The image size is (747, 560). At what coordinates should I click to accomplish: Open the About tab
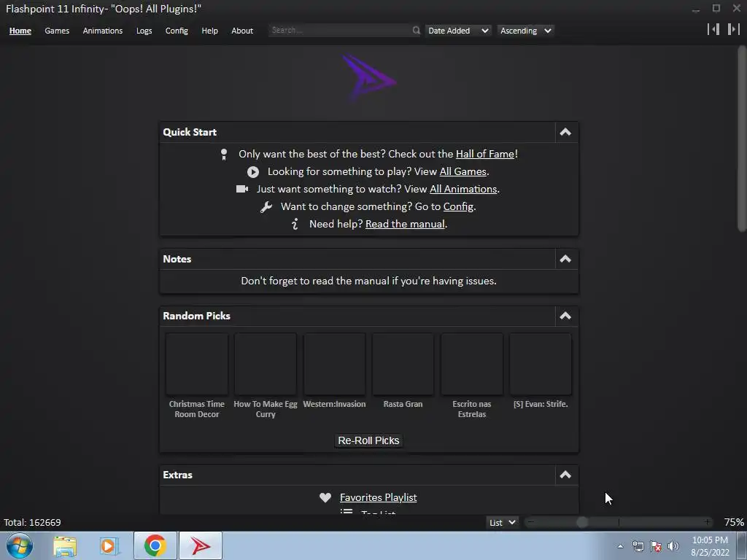click(x=242, y=31)
